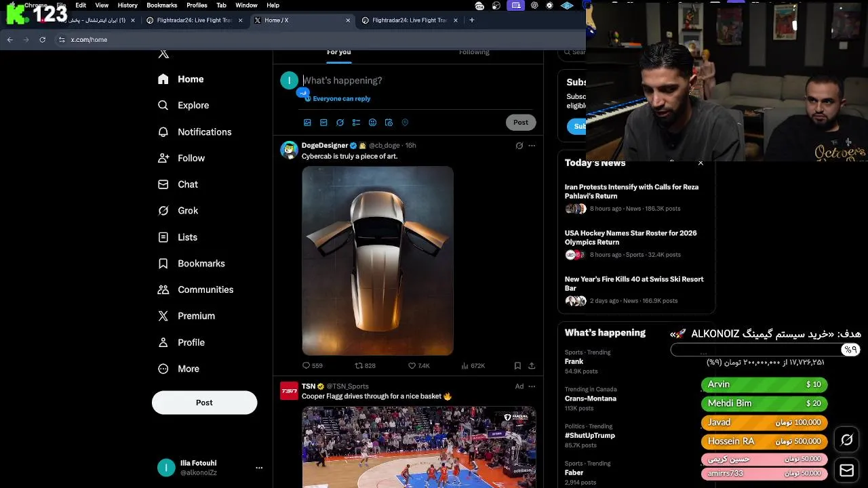The image size is (868, 488).
Task: Open the floating messages envelope button
Action: click(x=847, y=470)
